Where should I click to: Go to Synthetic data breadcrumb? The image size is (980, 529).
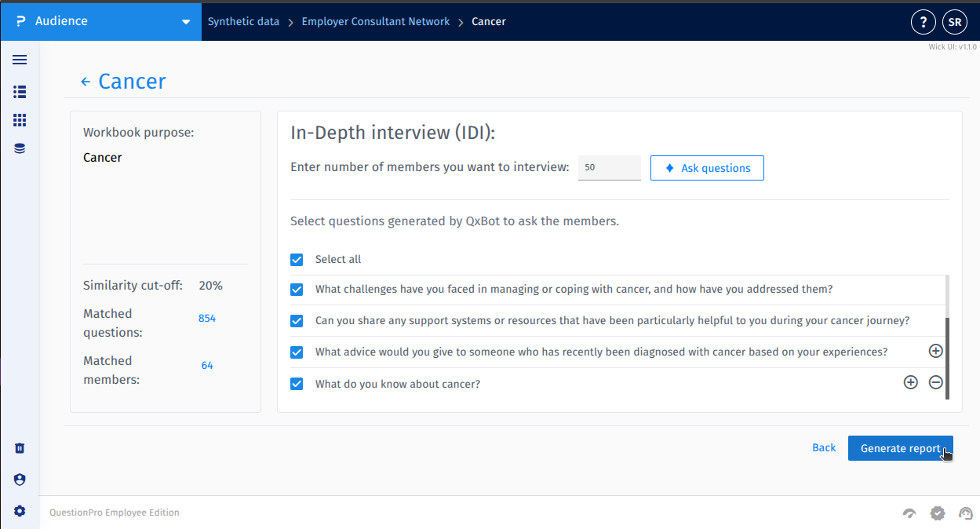coord(243,22)
